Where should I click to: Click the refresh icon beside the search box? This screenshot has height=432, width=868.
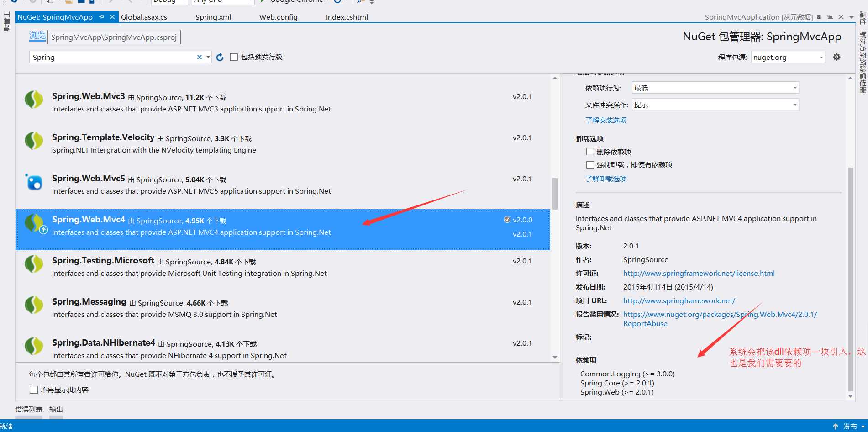[x=220, y=57]
